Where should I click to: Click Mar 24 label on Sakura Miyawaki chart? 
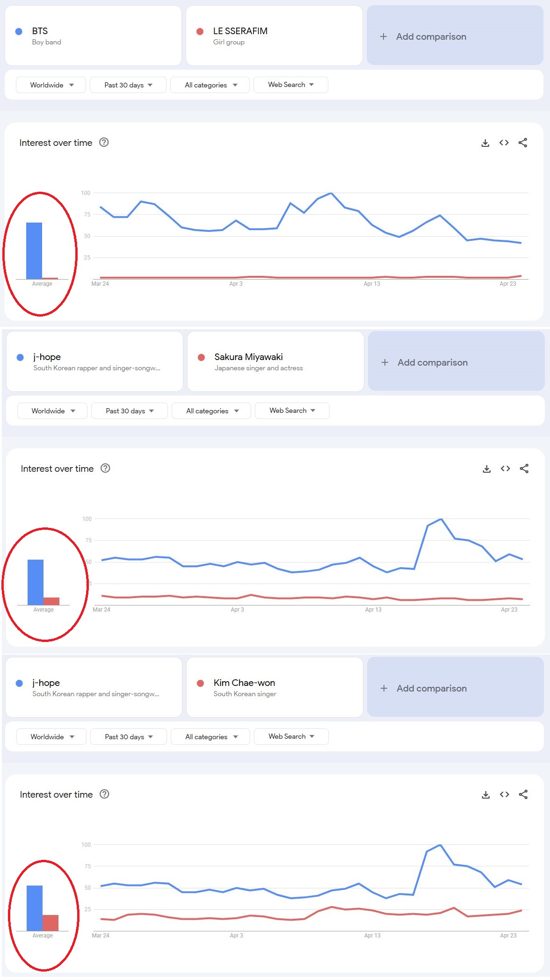pos(101,610)
